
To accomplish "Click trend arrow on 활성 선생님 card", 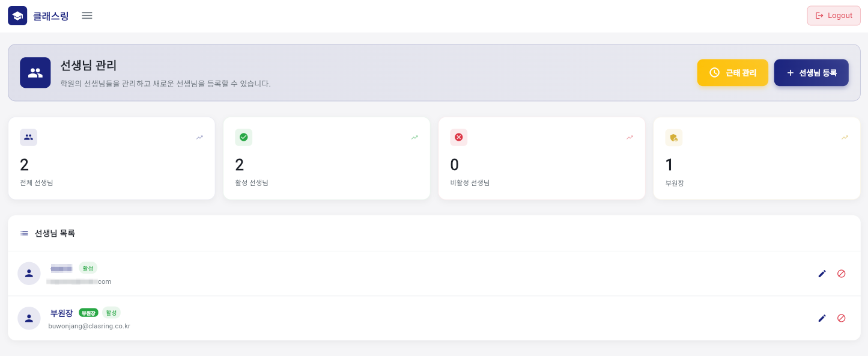I will tap(414, 137).
